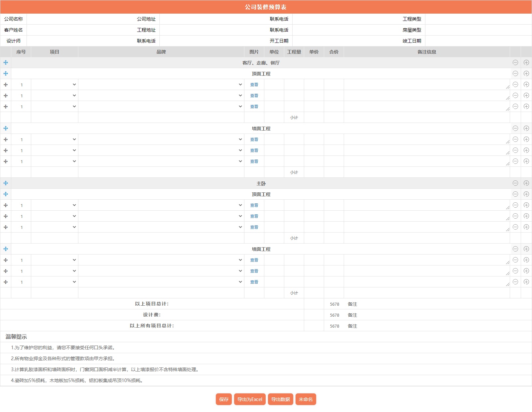Open 品牌 dropdown in first row under 客厅 顶面工程
Screen dimensions: 532x412
161,84
